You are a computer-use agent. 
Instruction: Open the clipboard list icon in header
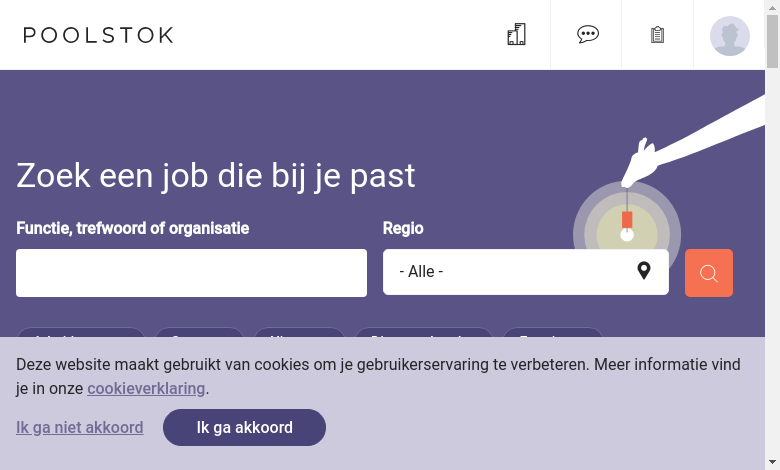coord(657,35)
